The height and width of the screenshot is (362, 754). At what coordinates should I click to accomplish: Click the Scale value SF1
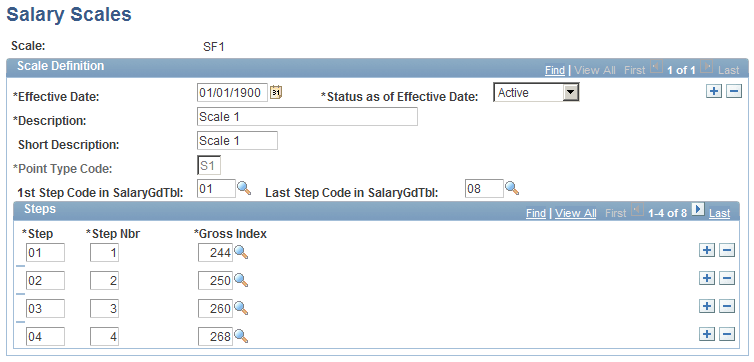[214, 47]
